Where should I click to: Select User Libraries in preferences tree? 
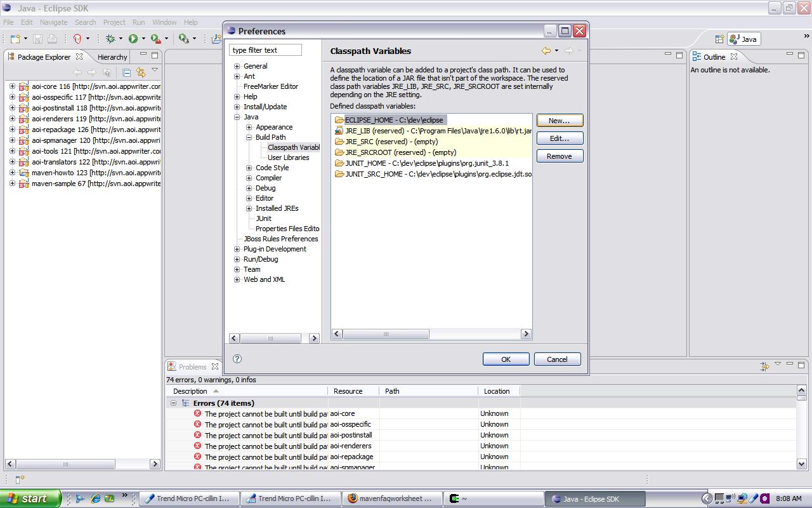pyautogui.click(x=288, y=157)
